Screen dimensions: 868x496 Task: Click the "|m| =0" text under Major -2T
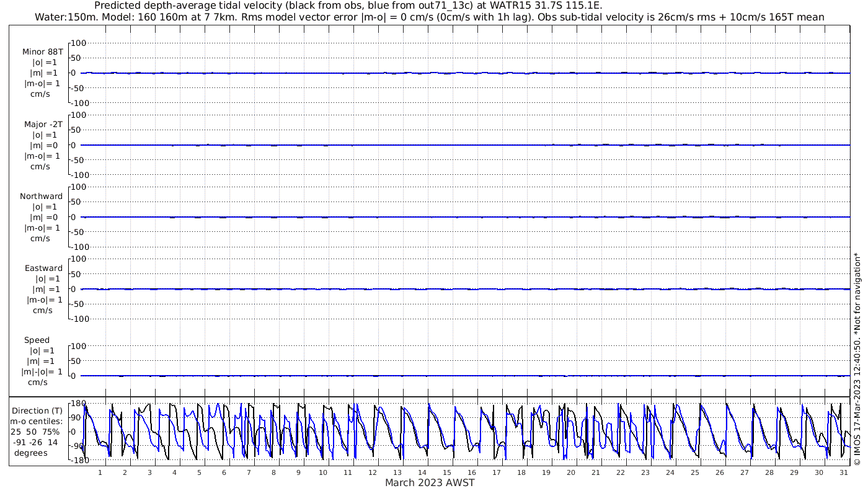(x=43, y=145)
